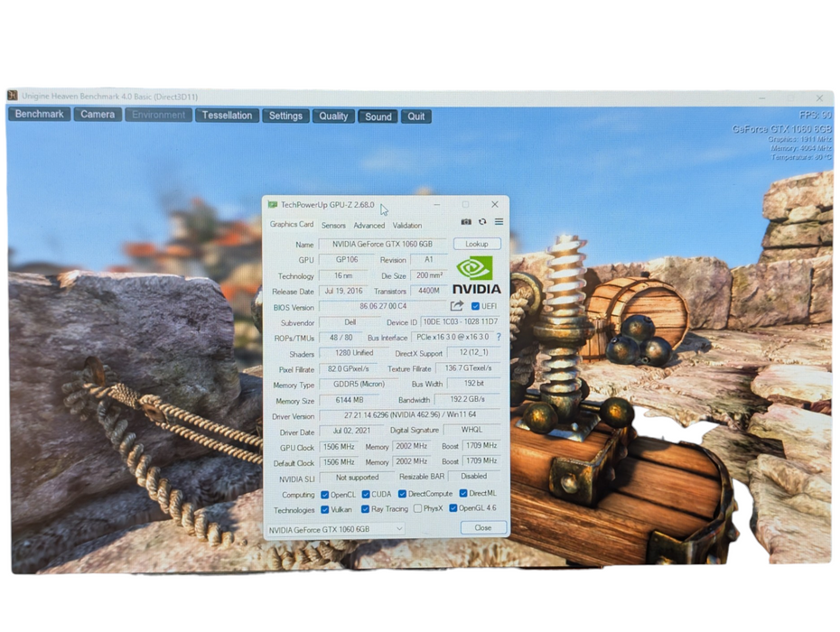Click Benchmark in Heaven menu
Screen dimensions: 840x632
(x=39, y=114)
